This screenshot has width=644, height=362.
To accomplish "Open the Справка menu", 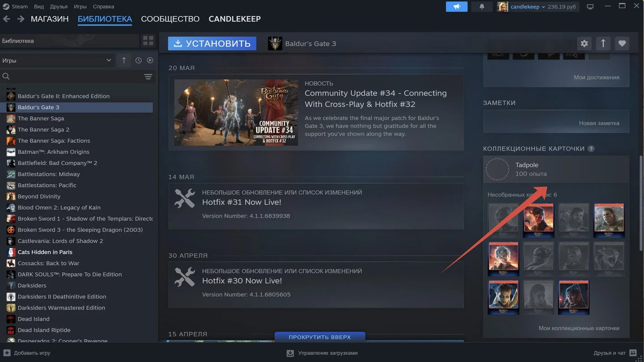I will tap(103, 7).
